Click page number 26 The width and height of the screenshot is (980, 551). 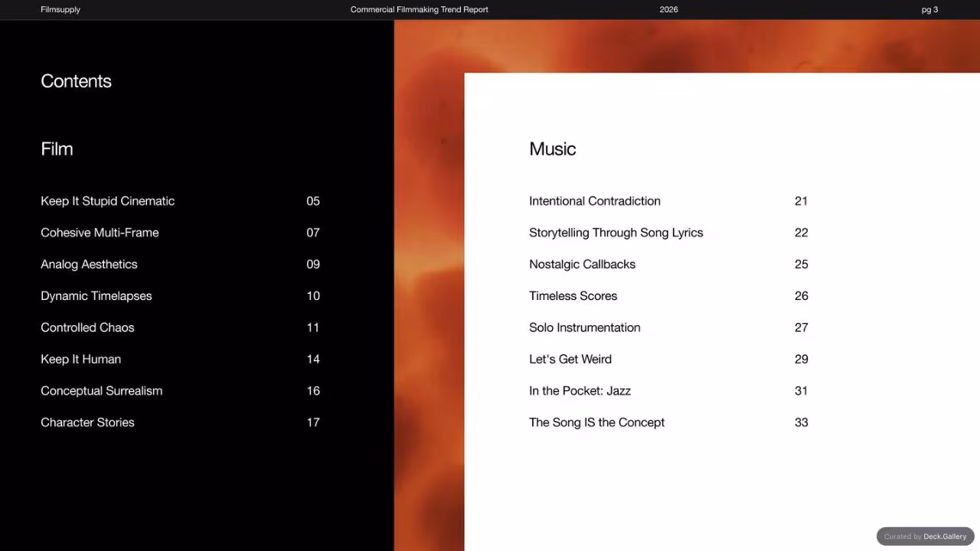click(801, 296)
